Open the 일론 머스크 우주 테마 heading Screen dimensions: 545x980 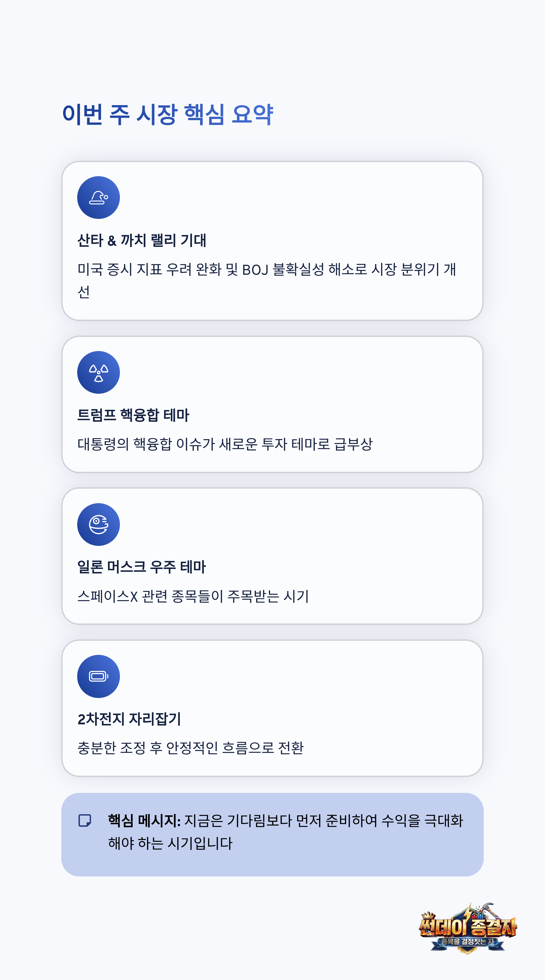tap(141, 567)
